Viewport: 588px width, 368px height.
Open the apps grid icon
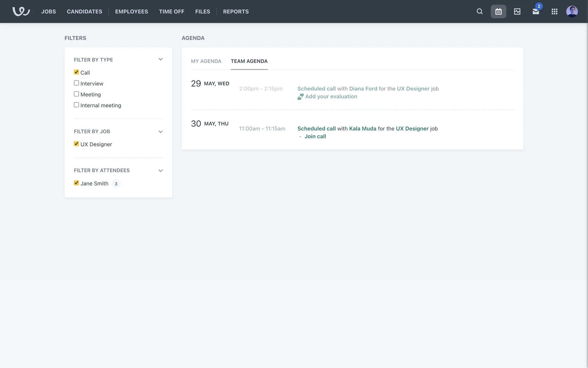pos(554,11)
